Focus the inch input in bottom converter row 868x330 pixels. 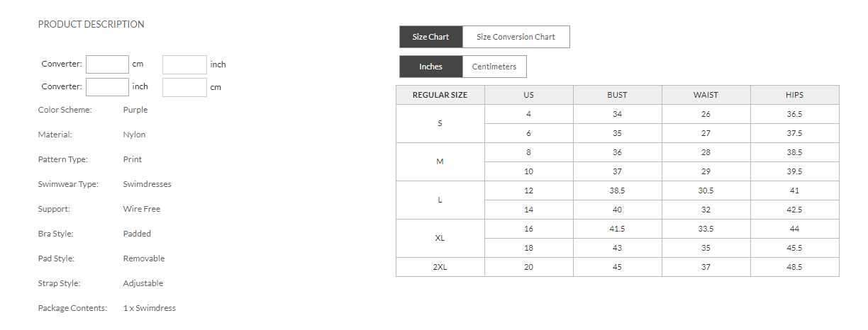(107, 87)
